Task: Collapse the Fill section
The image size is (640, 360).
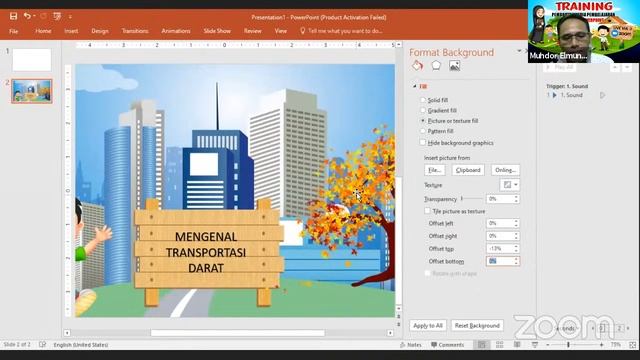Action: click(415, 86)
